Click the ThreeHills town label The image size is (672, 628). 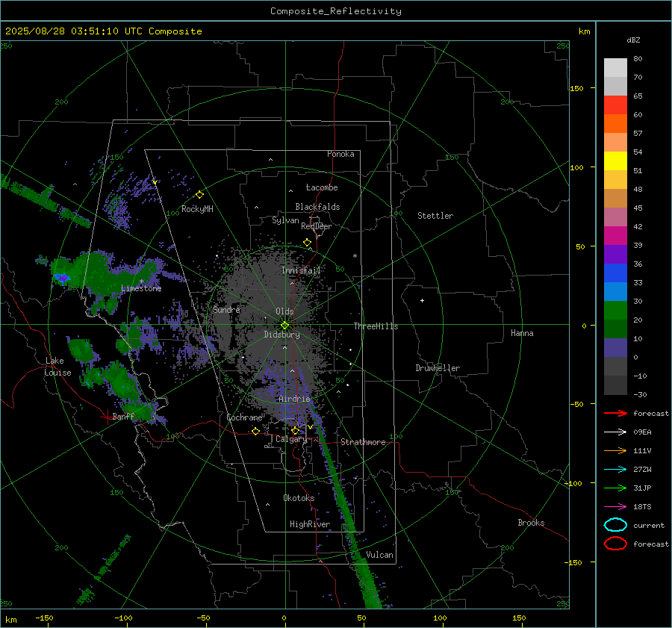point(376,326)
